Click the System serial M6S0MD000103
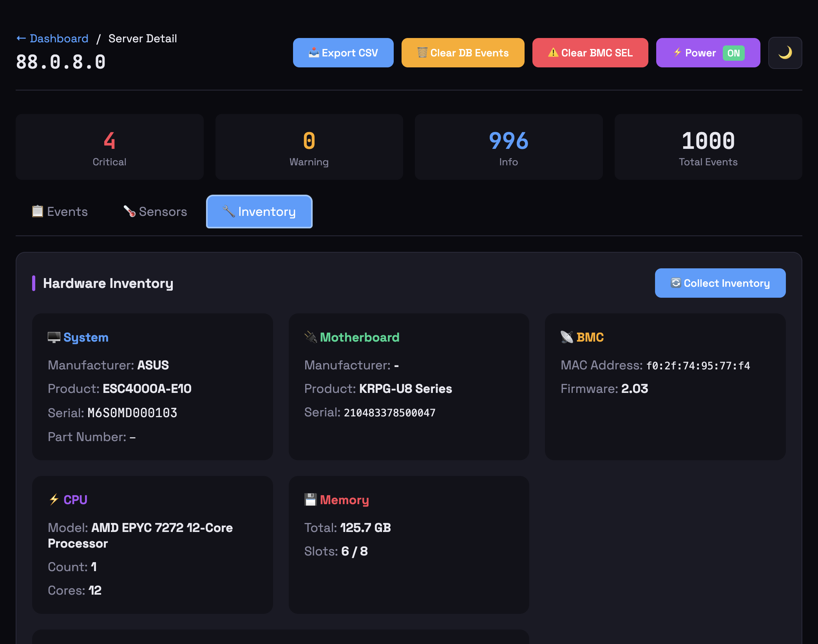Image resolution: width=818 pixels, height=644 pixels. tap(132, 413)
